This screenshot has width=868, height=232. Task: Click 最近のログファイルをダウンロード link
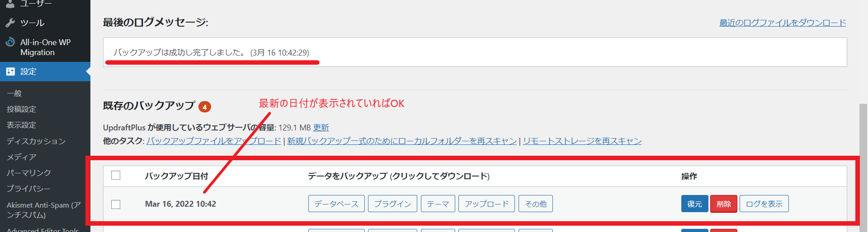pos(783,23)
